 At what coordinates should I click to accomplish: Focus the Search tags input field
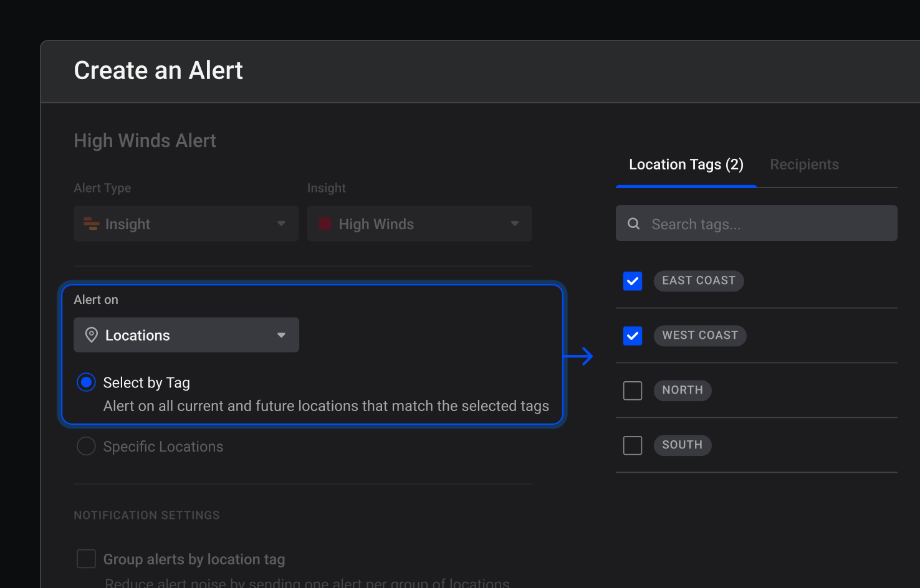coord(757,224)
